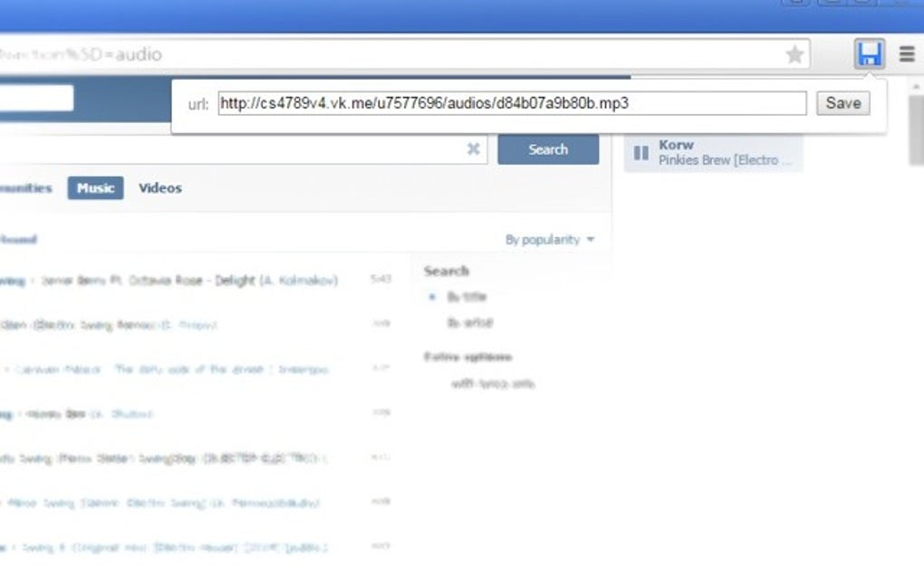Click the Save button in the popup

[x=842, y=102]
